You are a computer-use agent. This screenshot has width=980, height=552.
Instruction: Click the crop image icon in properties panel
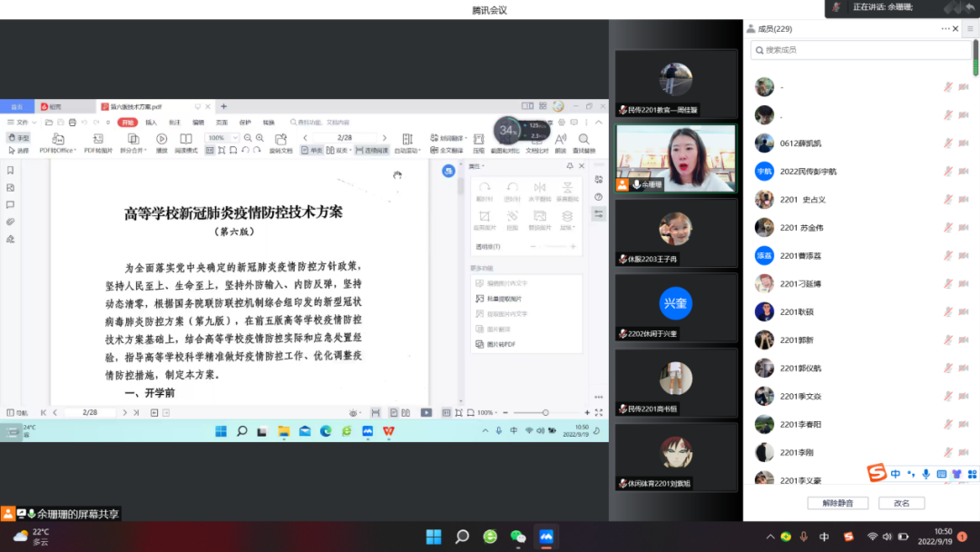(485, 216)
